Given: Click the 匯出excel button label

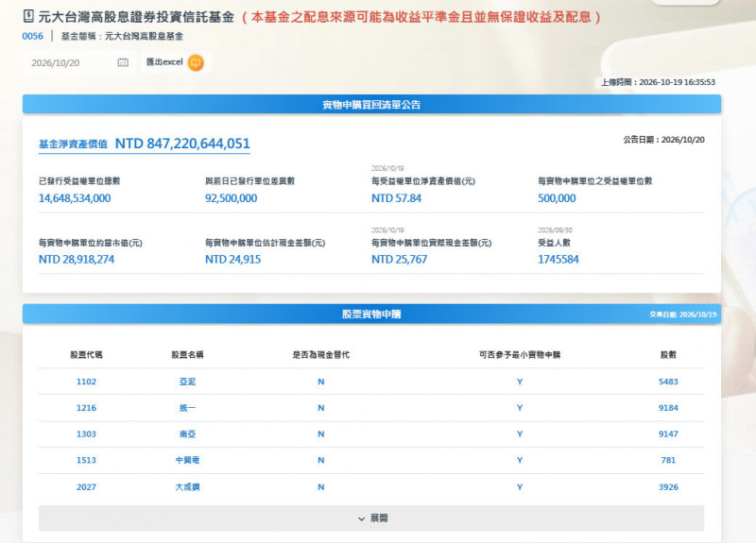Looking at the screenshot, I should point(164,62).
